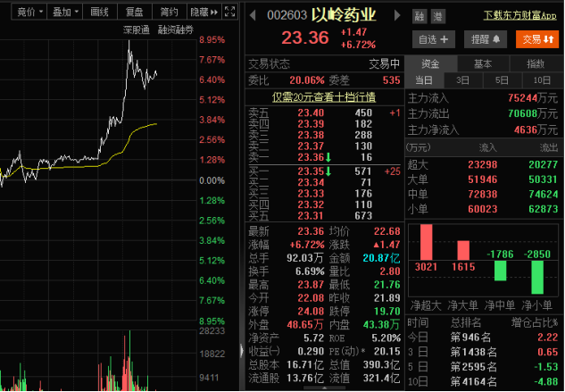Click the 净超大 red bar 3021
Image resolution: width=565 pixels, height=392 pixels.
point(427,242)
